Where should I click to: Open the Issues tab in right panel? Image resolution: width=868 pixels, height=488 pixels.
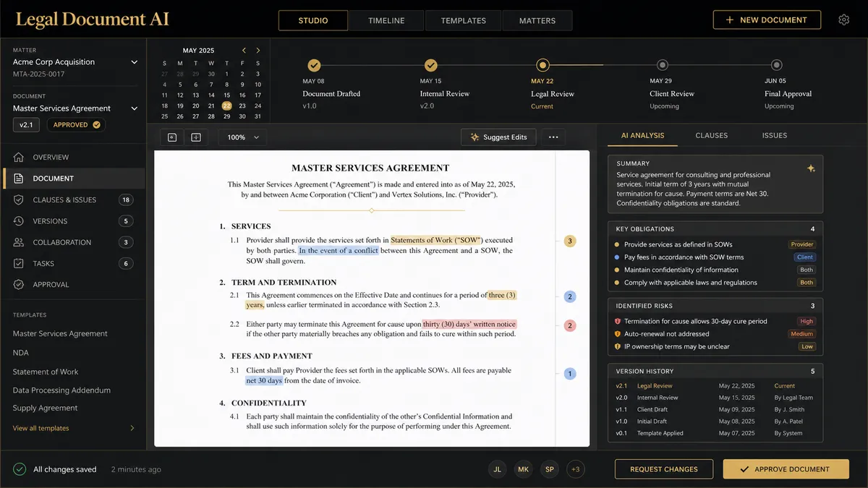(775, 135)
